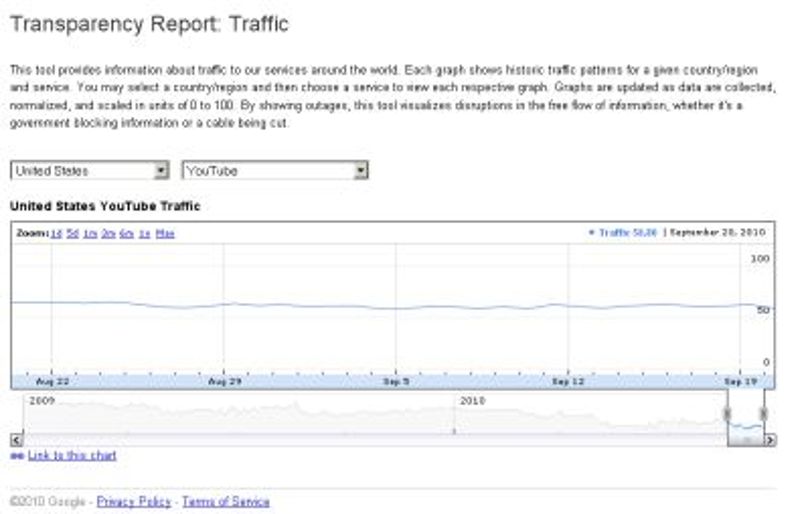The image size is (810, 514).
Task: Click the 2010 marker in overview timeline
Action: 472,401
